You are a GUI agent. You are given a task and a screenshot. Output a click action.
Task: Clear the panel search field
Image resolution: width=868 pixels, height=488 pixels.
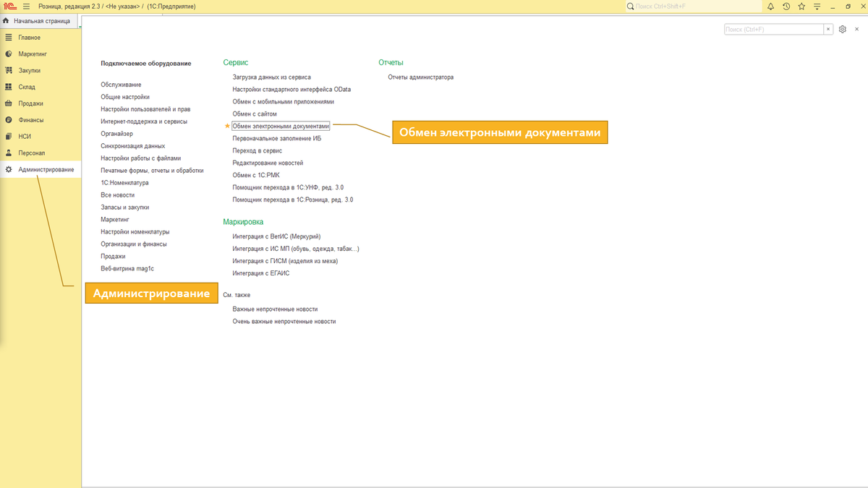tap(828, 30)
